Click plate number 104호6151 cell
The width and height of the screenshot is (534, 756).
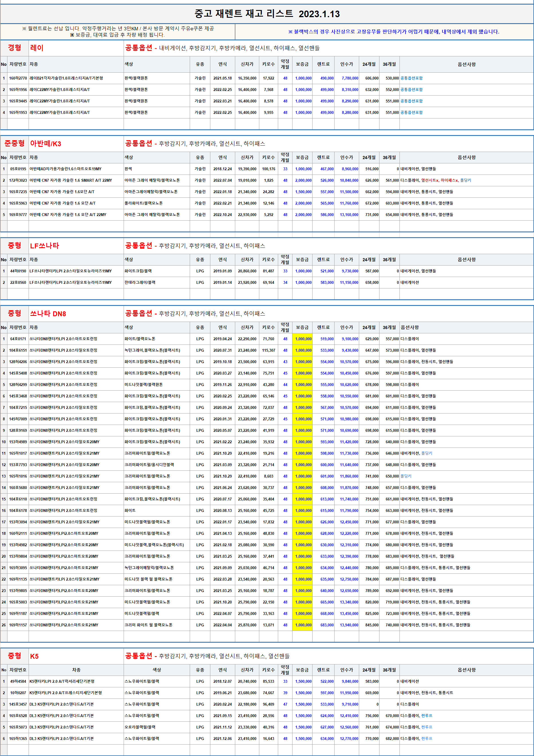pyautogui.click(x=18, y=350)
